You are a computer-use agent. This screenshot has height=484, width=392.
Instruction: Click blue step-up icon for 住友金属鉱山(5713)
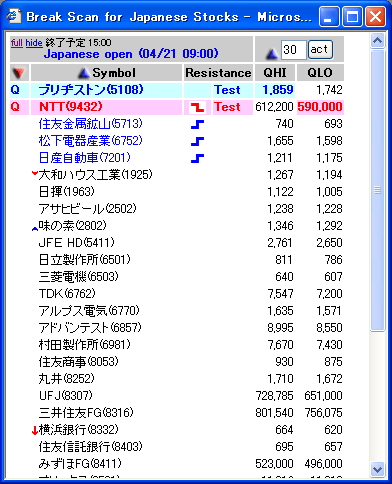(197, 124)
